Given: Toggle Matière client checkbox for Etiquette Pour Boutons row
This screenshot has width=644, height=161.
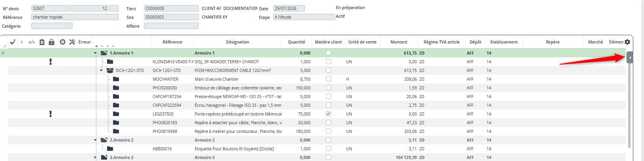Looking at the screenshot, I should [328, 149].
